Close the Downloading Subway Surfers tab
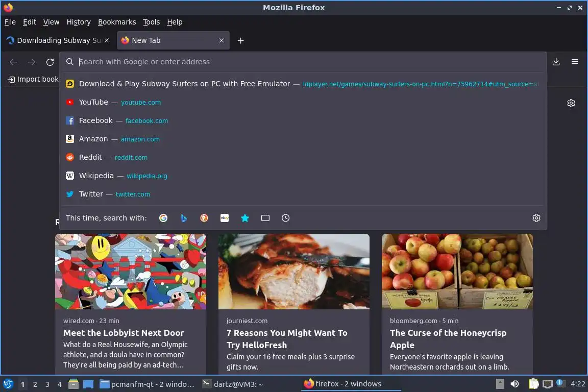588x392 pixels. coord(107,40)
